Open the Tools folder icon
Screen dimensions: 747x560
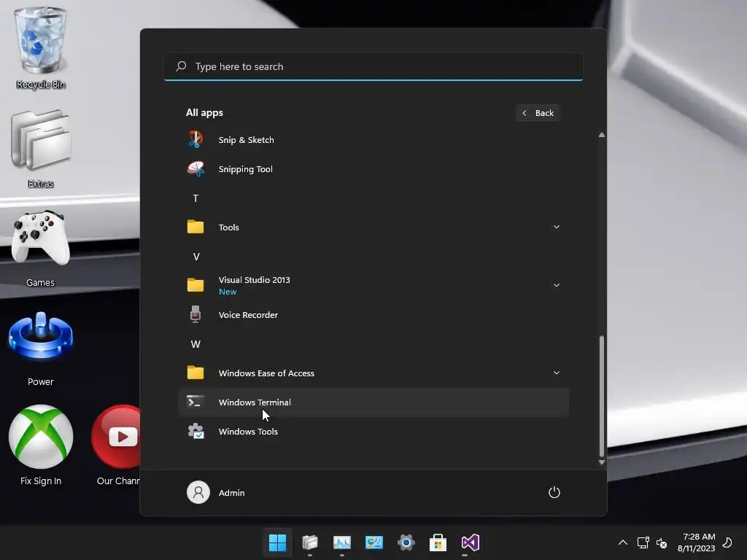[x=196, y=227]
